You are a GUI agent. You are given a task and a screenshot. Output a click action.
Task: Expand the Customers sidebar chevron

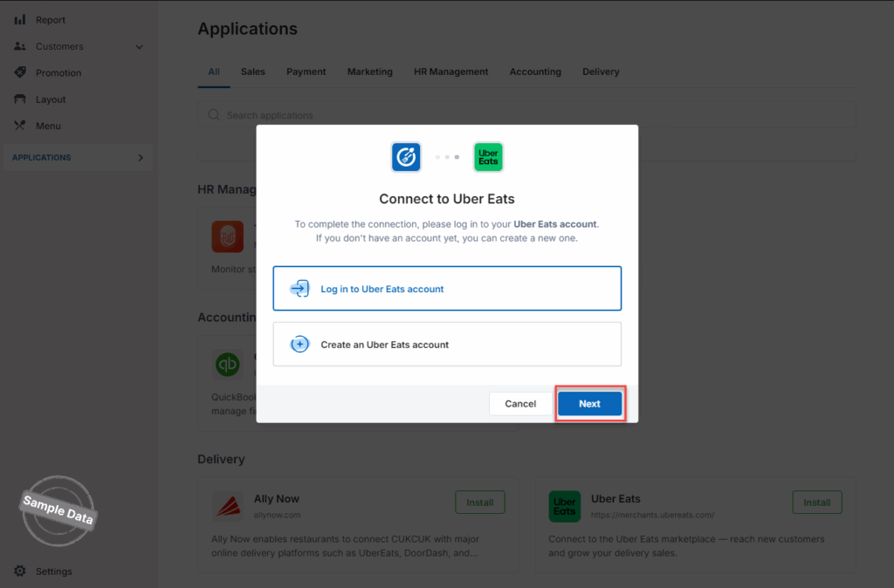click(140, 47)
